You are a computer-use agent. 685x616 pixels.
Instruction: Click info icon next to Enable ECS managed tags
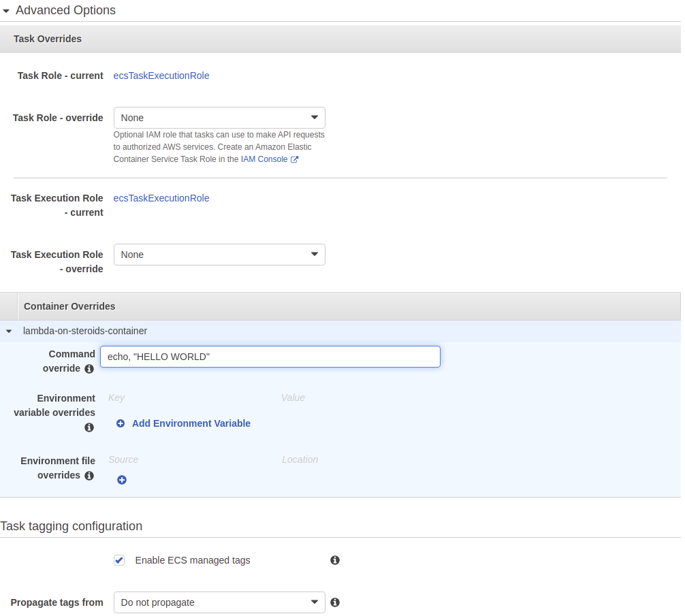335,560
